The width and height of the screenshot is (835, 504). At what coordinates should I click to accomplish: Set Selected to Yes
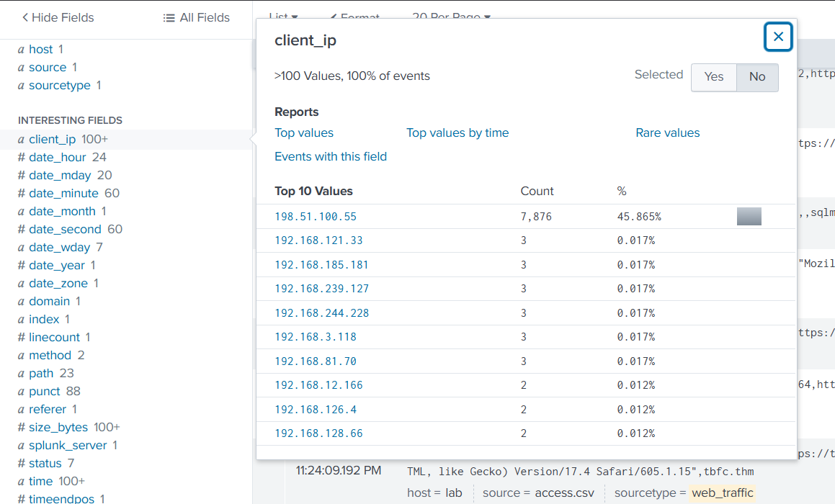coord(713,77)
